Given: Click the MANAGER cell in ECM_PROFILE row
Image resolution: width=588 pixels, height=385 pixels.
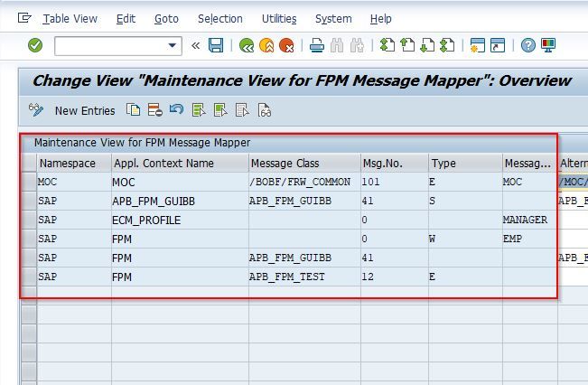Looking at the screenshot, I should (530, 220).
